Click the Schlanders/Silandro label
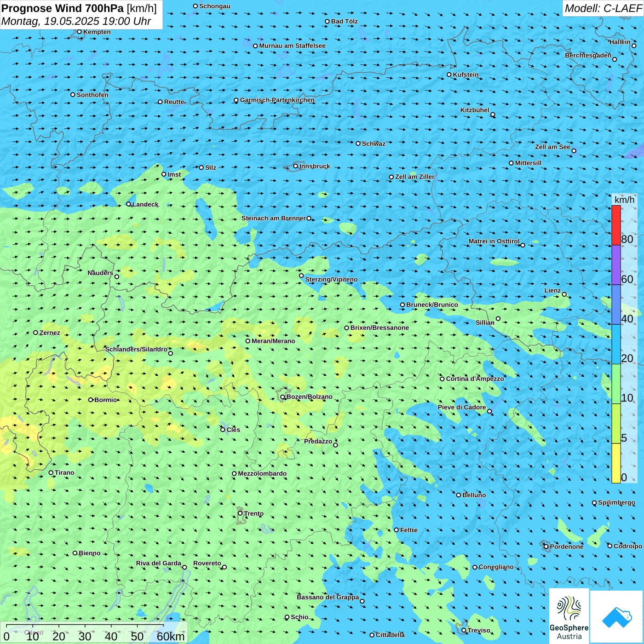Screen dimensions: 644x644 coord(136,349)
